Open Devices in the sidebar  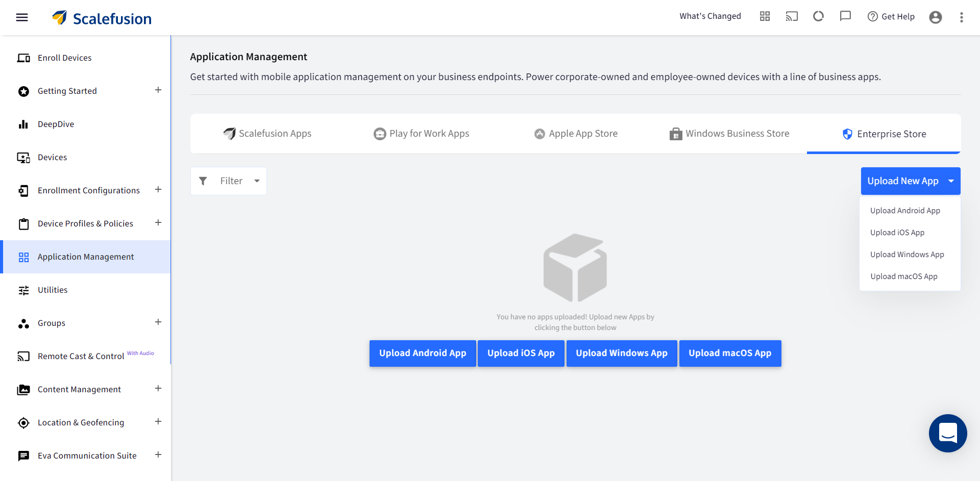pos(53,158)
